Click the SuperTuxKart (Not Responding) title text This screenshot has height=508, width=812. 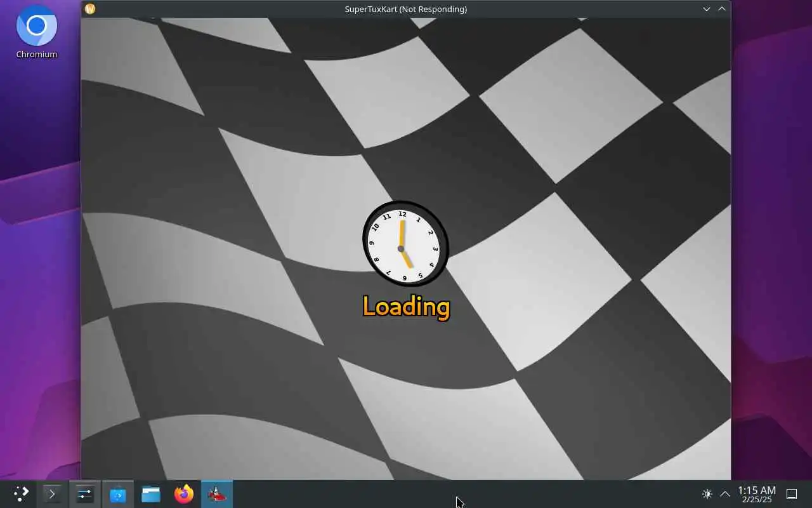pos(406,9)
